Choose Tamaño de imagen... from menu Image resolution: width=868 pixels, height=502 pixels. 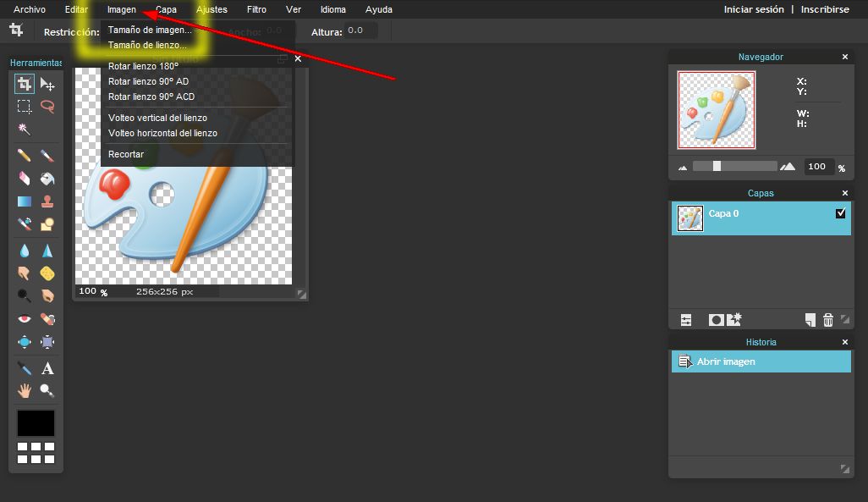150,30
